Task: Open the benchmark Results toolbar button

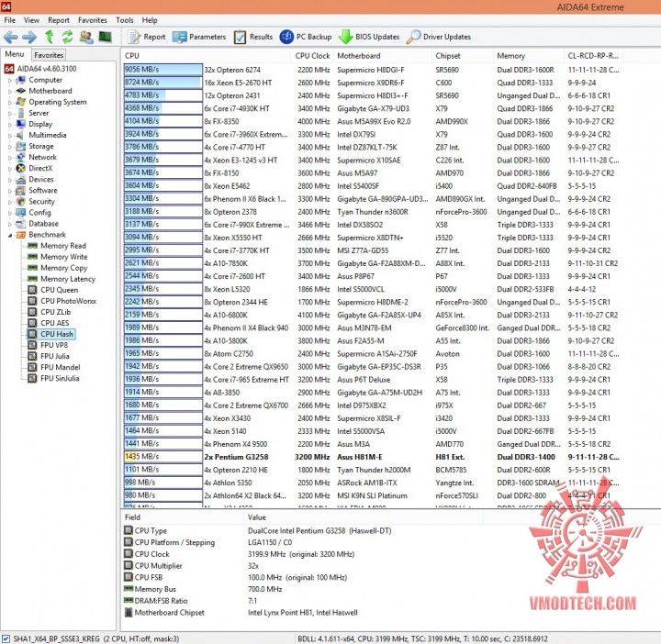Action: 253,37
